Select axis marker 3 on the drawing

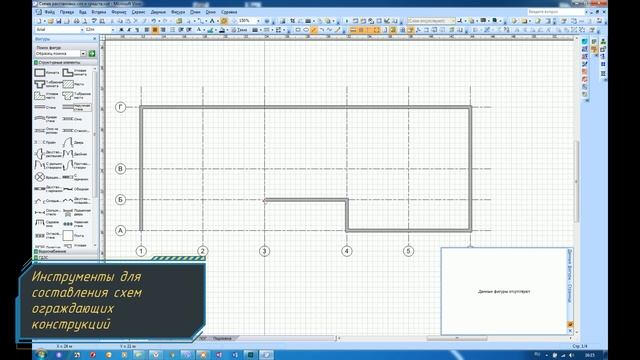pyautogui.click(x=264, y=251)
